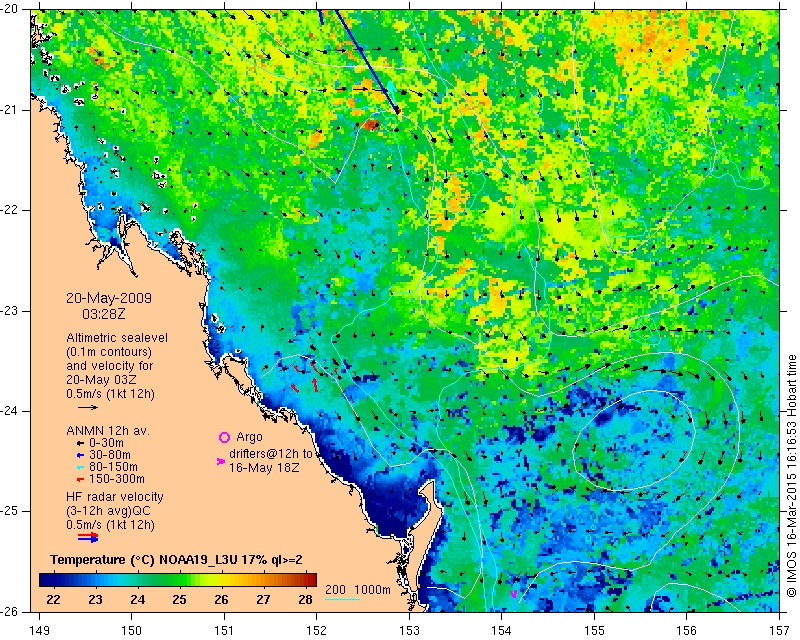The image size is (800, 640).
Task: Click the blue 30-80m arrow legend symbol
Action: tap(80, 455)
